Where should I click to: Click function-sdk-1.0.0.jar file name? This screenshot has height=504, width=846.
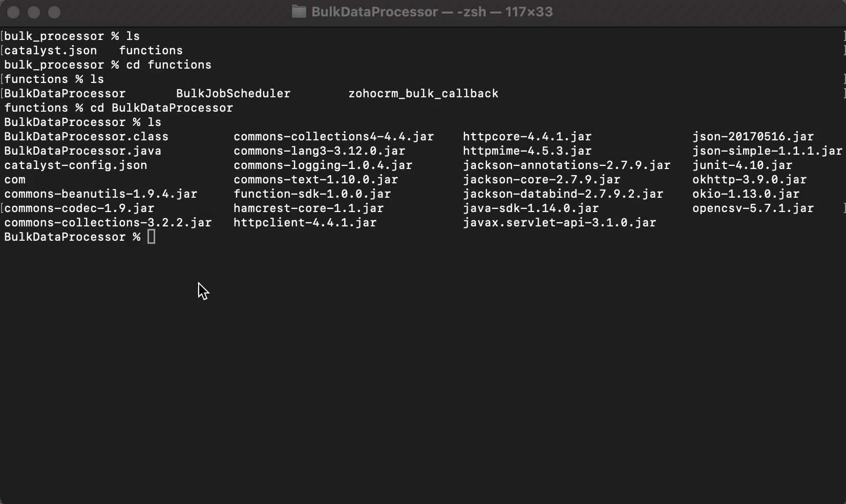coord(312,194)
